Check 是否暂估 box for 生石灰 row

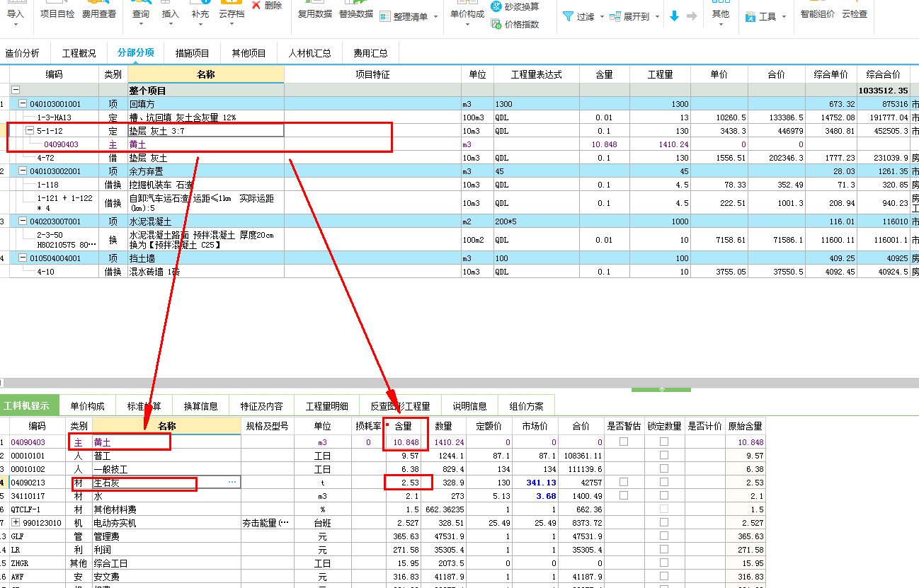pyautogui.click(x=624, y=482)
